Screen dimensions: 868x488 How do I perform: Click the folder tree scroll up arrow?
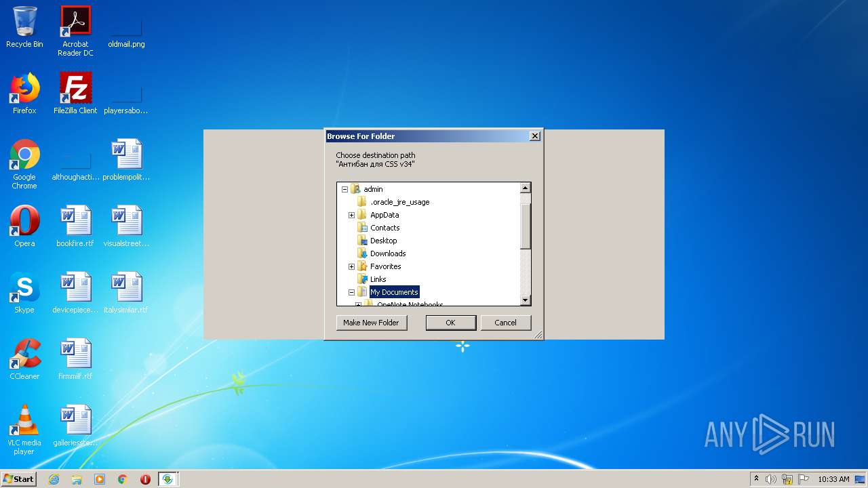coord(525,188)
